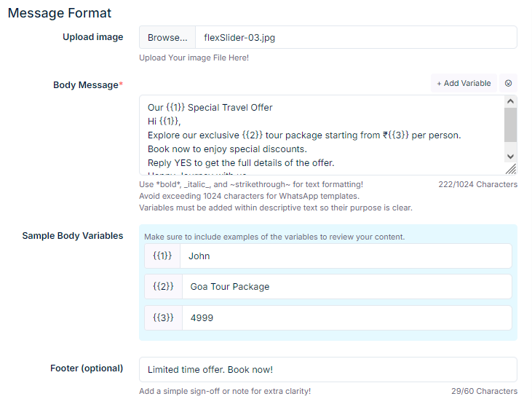
Task: Click the Reply YES to get details line
Action: [241, 163]
